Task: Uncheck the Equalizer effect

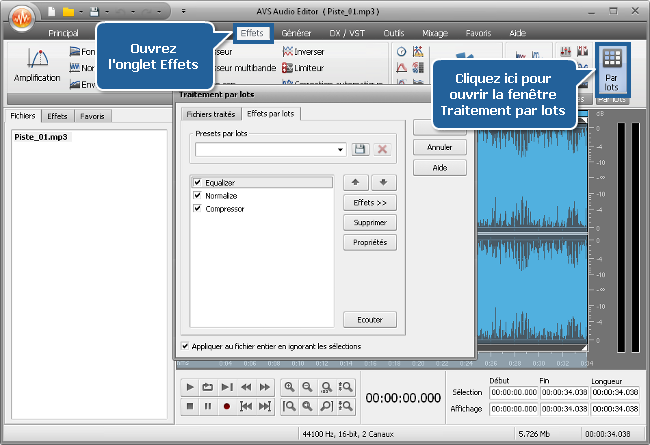Action: pyautogui.click(x=197, y=182)
